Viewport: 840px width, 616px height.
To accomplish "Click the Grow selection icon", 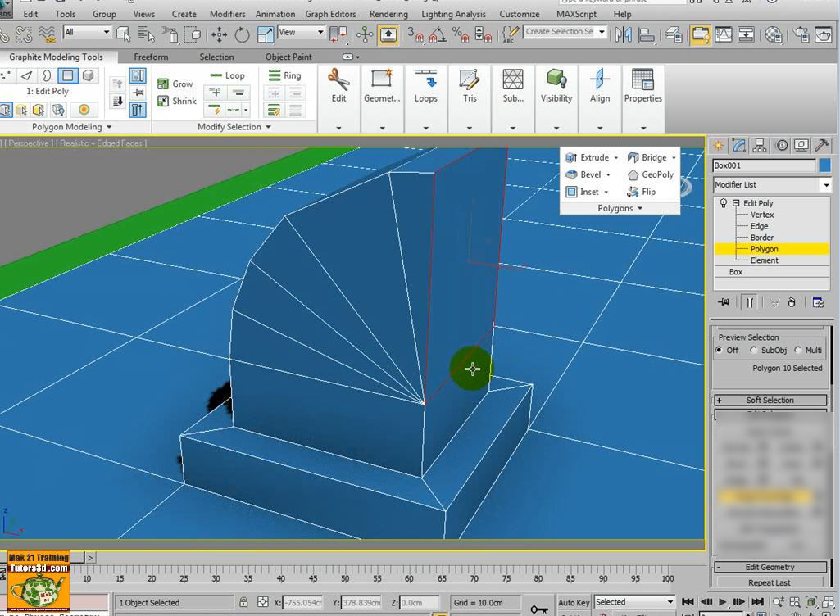I will click(175, 84).
